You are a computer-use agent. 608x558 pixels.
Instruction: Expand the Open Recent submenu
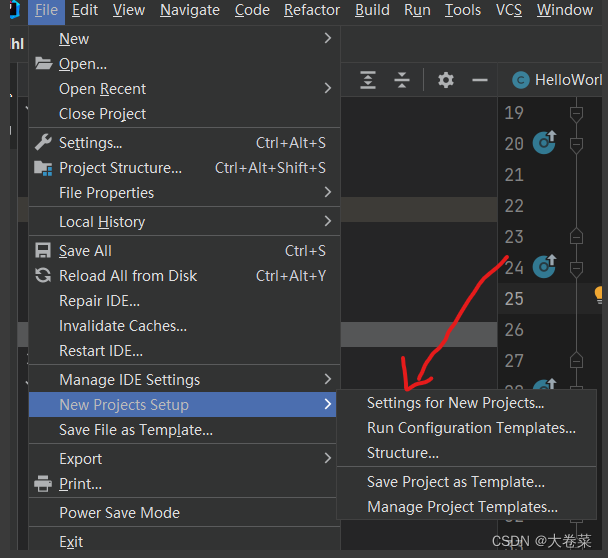pyautogui.click(x=184, y=89)
